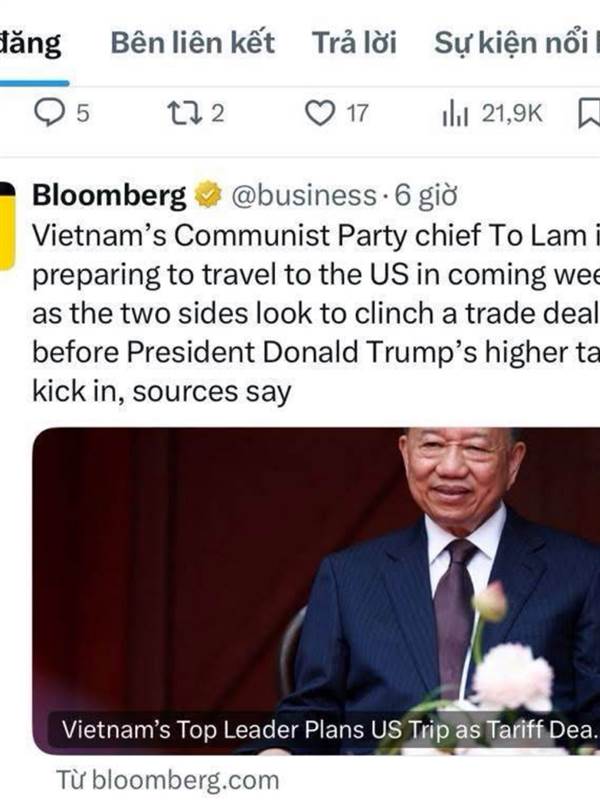
Task: Open the view analytics bar chart icon
Action: pos(455,113)
